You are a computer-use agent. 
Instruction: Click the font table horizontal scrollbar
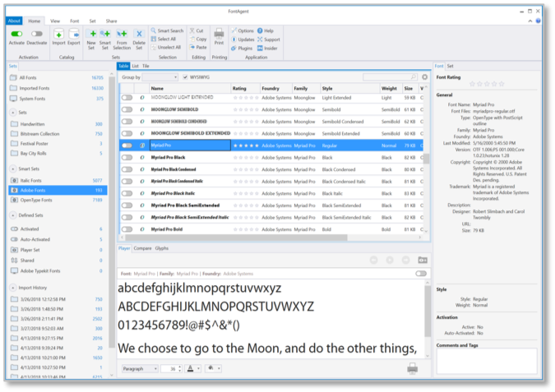click(236, 238)
